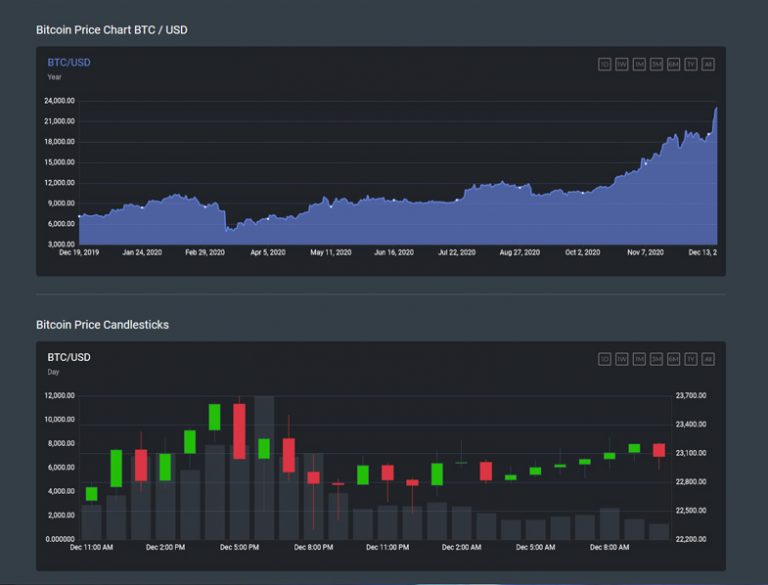Click the Bitcoin Price Chart BTC / USD heading
The height and width of the screenshot is (585, 768).
112,30
